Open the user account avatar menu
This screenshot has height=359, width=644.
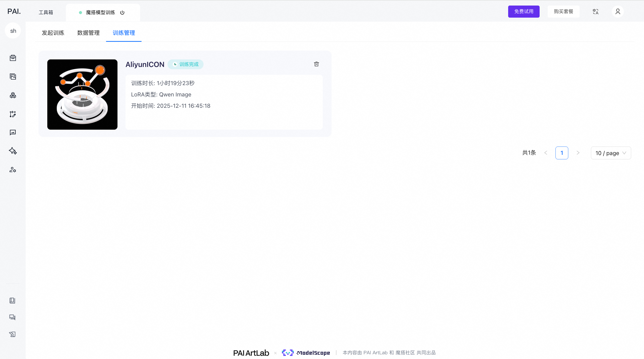(x=618, y=12)
